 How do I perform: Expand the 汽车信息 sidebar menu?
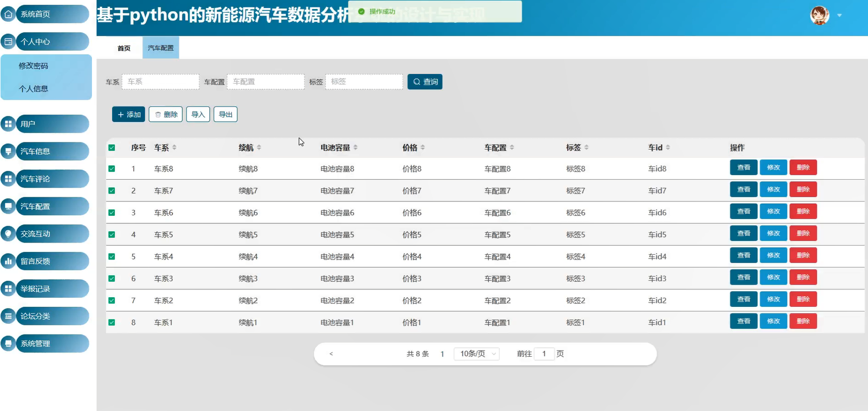[52, 152]
